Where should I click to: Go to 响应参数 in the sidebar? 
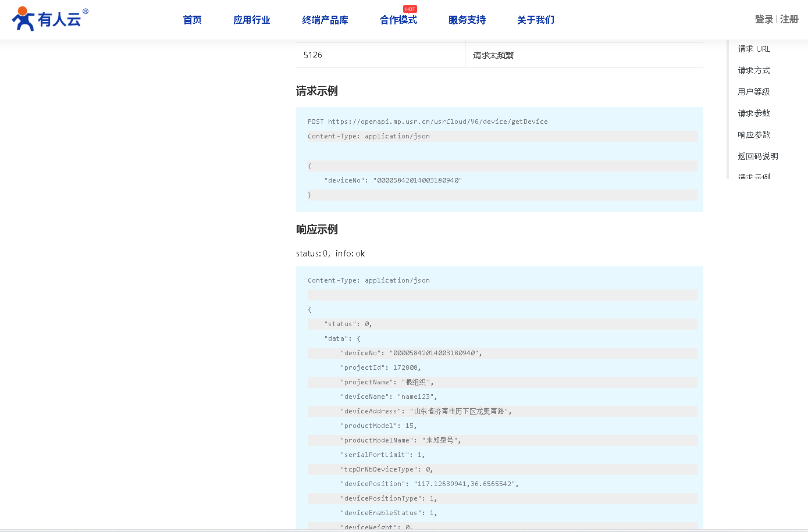coord(754,135)
